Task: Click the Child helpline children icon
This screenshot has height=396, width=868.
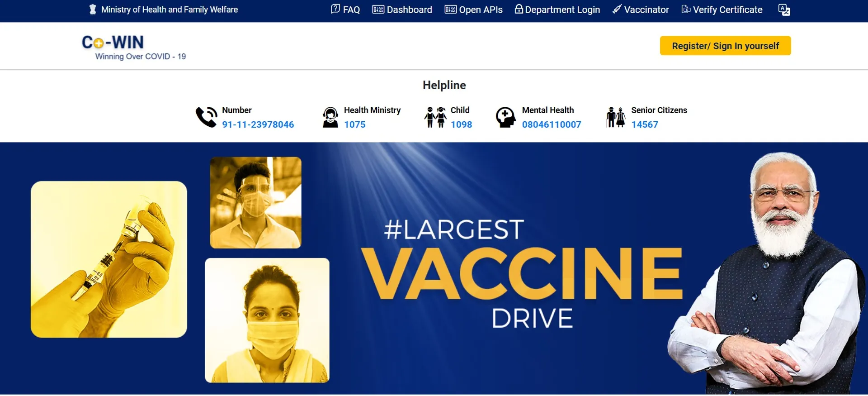Action: tap(435, 117)
